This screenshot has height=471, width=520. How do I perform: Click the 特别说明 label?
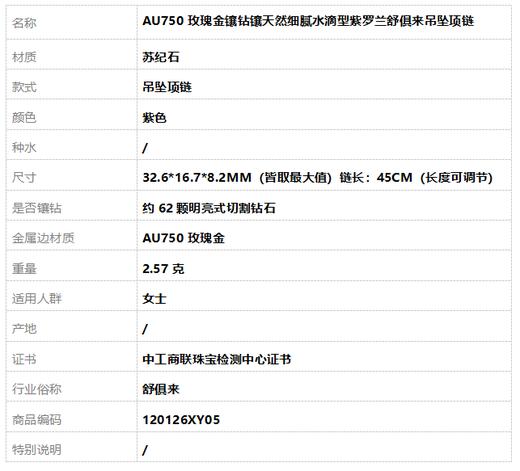[37, 450]
